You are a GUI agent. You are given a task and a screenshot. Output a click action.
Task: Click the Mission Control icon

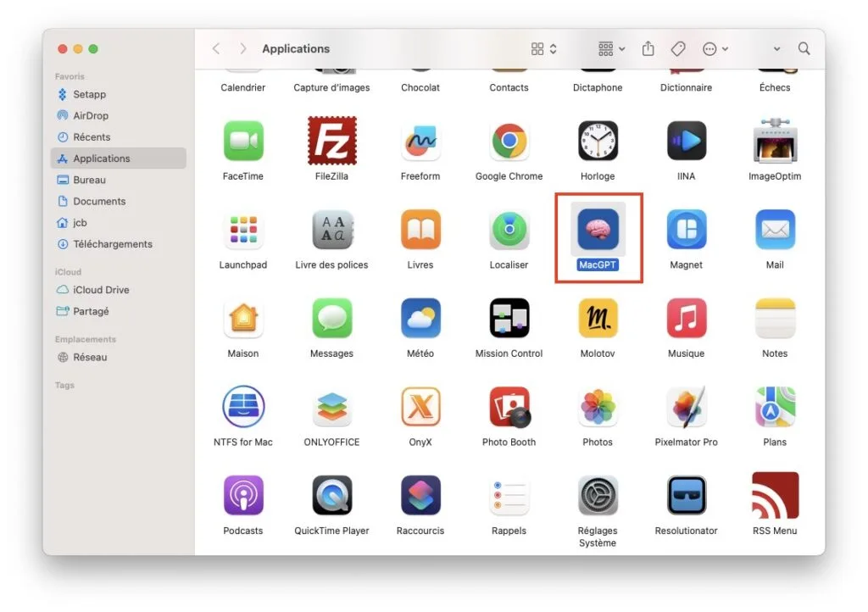point(509,318)
